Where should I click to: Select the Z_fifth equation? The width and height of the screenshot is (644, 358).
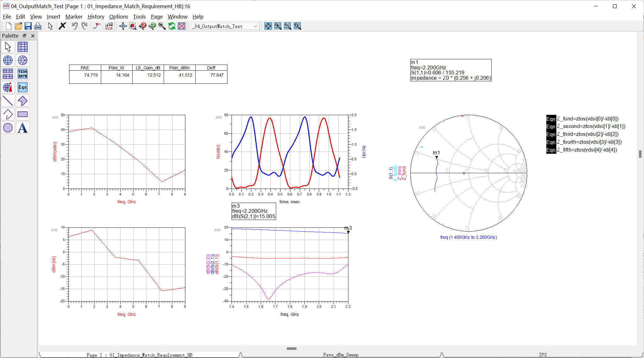click(x=582, y=150)
